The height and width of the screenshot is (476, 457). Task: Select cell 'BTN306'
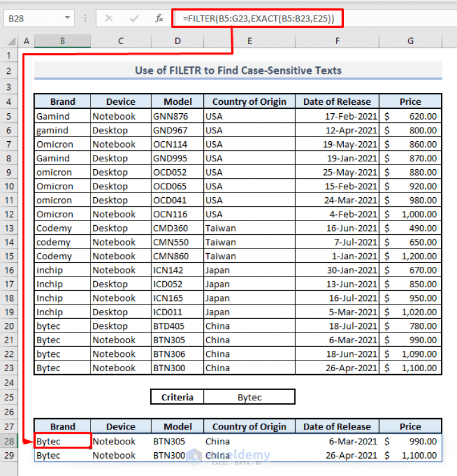point(178,354)
